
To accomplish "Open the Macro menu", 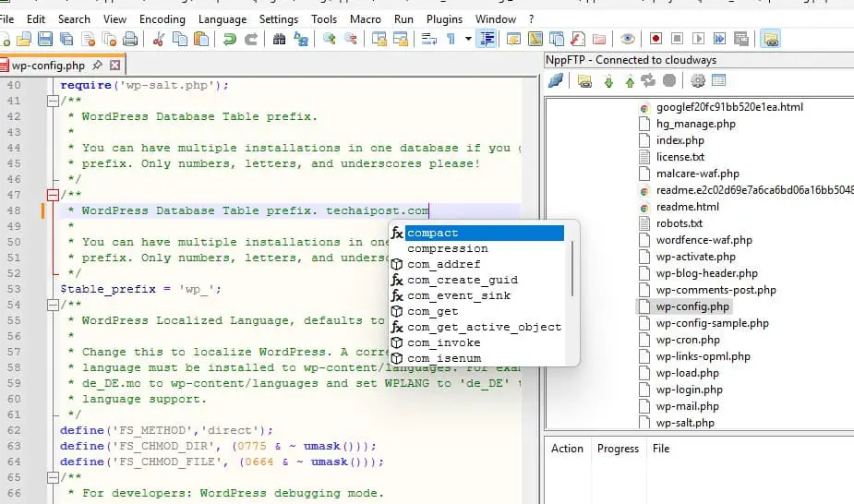I will (366, 19).
